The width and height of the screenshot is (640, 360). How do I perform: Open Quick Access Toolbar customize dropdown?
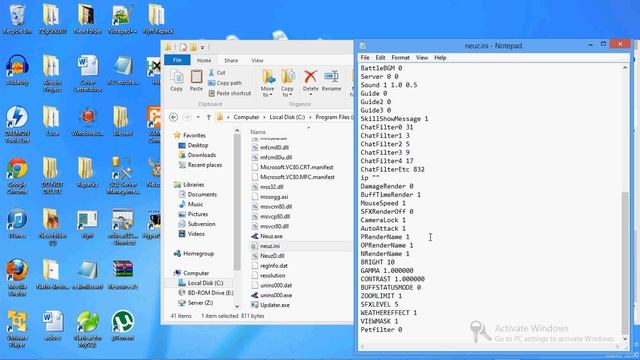[202, 47]
